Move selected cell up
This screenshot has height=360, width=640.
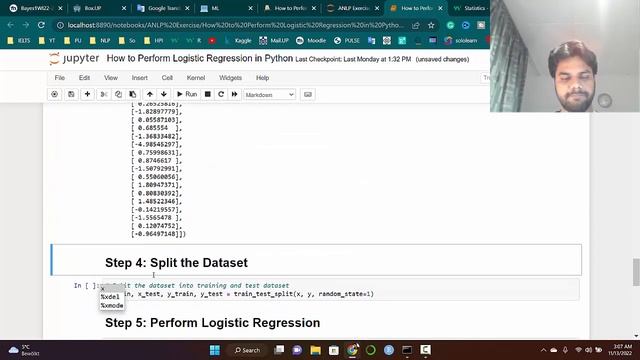pyautogui.click(x=150, y=94)
